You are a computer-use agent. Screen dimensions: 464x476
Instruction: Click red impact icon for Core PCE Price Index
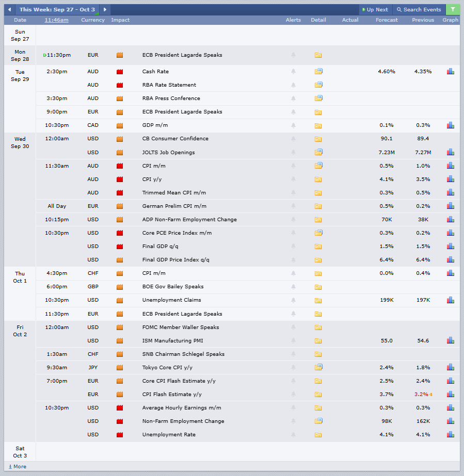[x=120, y=233]
